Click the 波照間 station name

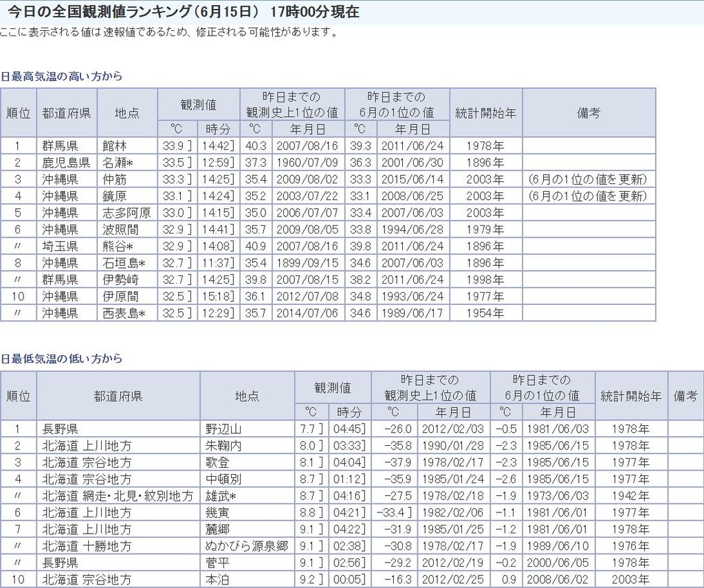pos(120,229)
